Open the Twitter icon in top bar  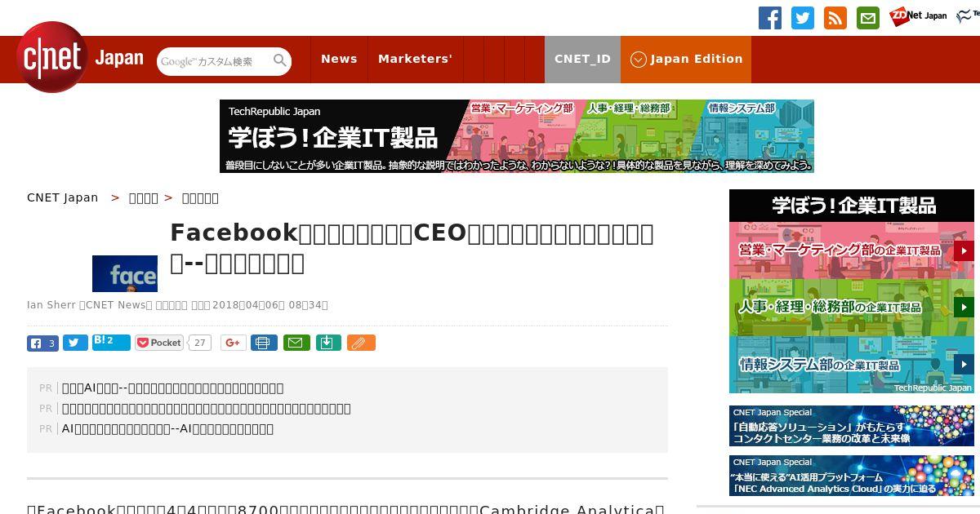click(x=803, y=18)
